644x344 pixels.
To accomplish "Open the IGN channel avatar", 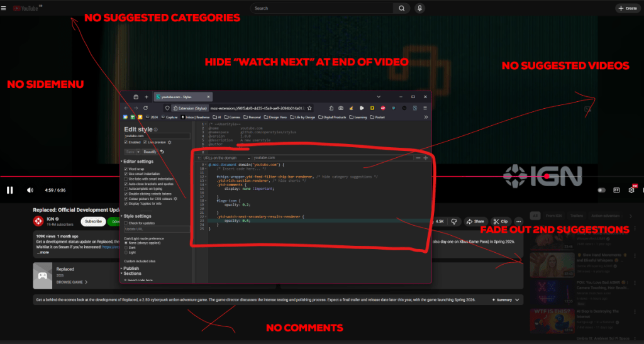I will point(38,221).
